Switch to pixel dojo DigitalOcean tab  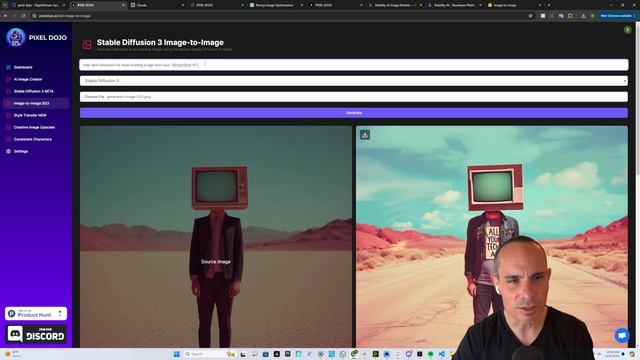(x=37, y=5)
